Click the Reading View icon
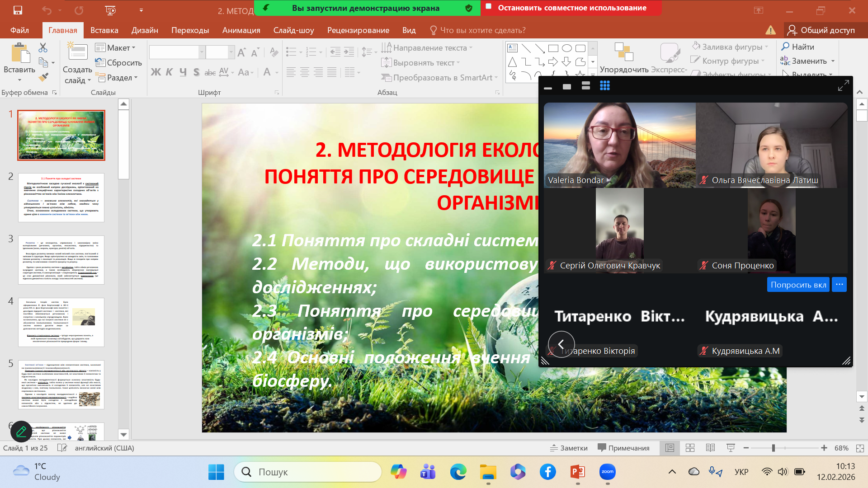868x488 pixels. click(x=710, y=448)
